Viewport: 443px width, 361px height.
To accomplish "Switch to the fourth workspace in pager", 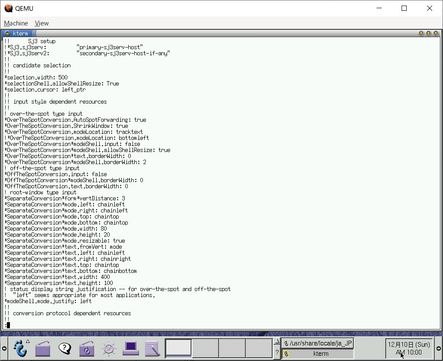I will pos(259,348).
